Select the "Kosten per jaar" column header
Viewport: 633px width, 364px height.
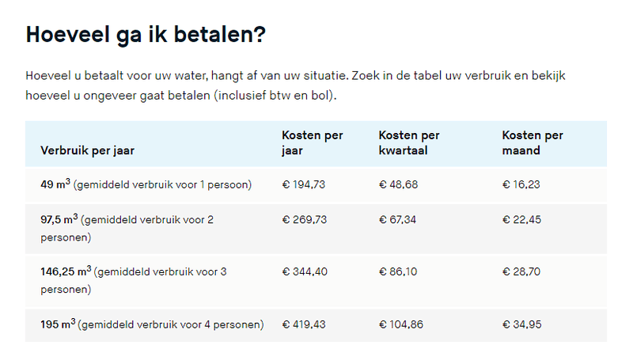point(313,142)
